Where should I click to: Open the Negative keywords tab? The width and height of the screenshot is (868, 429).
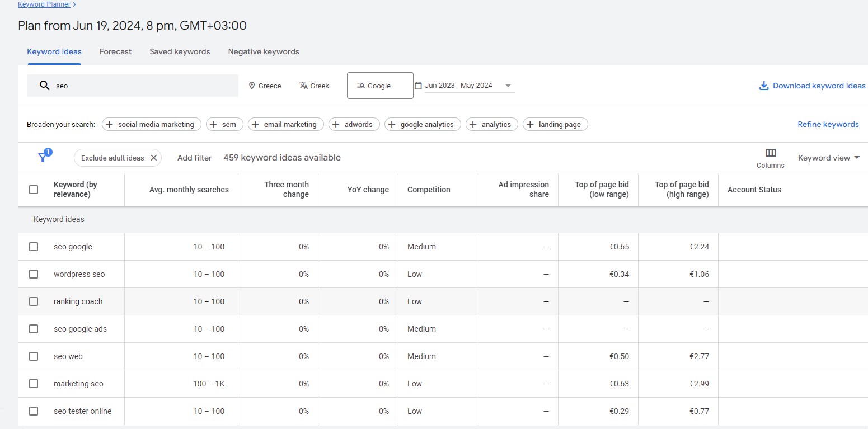(263, 51)
